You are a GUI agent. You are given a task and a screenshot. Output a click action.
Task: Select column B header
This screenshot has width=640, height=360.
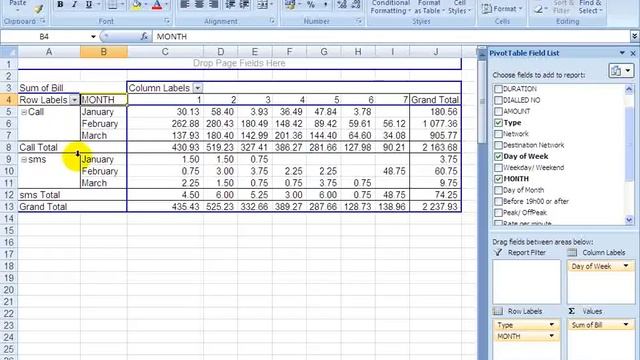[x=104, y=52]
